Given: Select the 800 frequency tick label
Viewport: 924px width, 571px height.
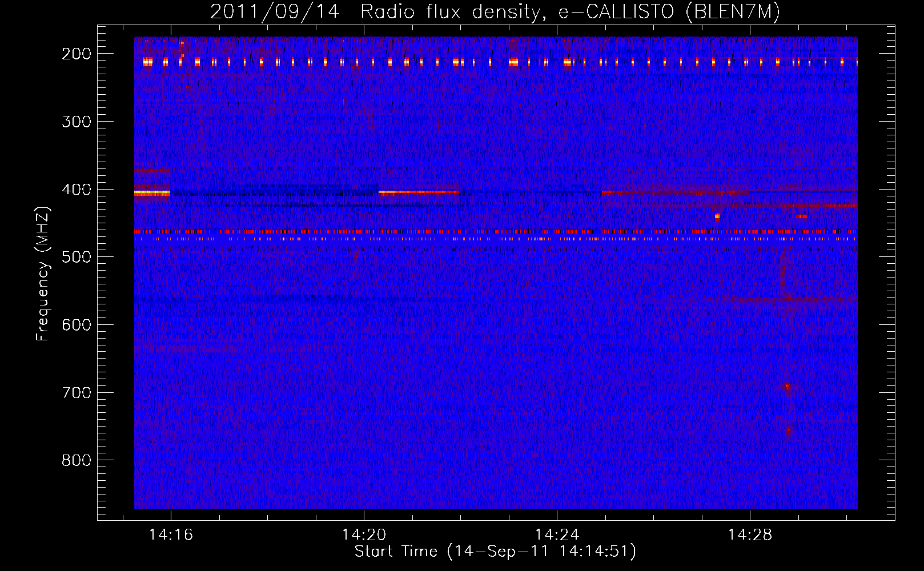Looking at the screenshot, I should (77, 461).
